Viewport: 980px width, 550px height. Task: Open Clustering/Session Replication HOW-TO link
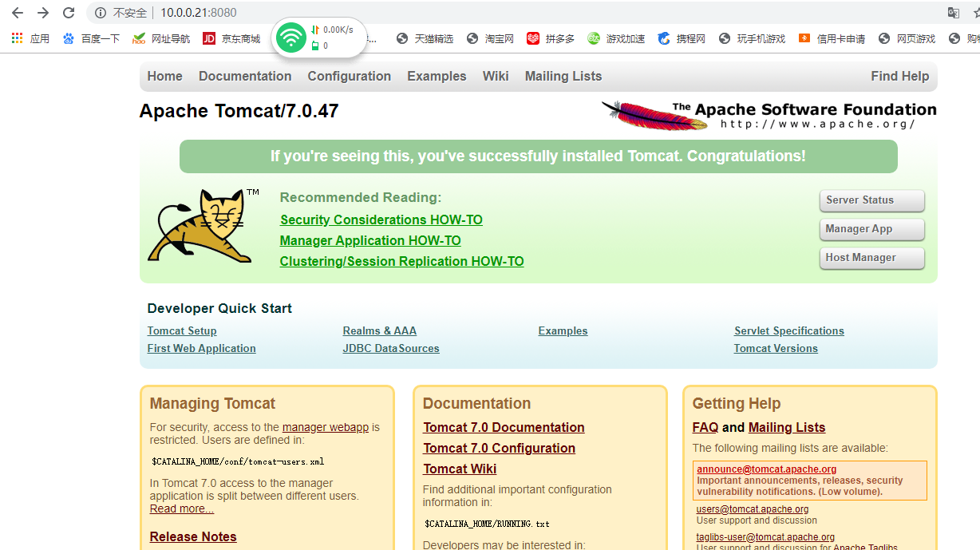click(402, 261)
